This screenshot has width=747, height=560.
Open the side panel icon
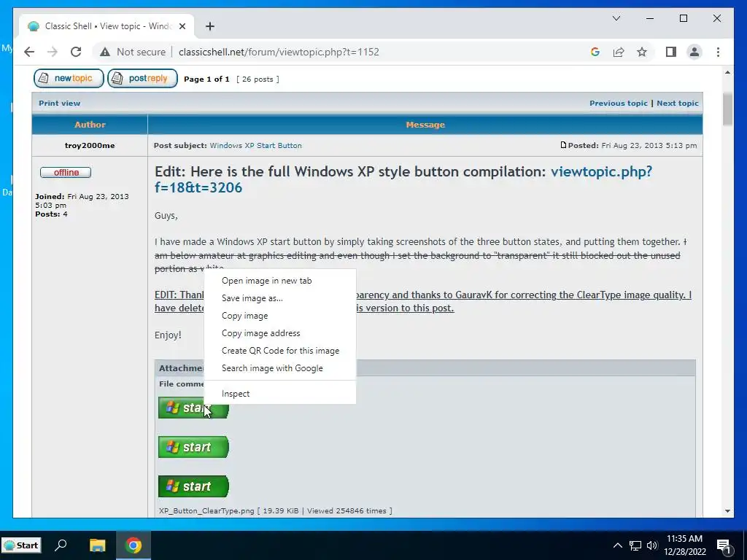(x=671, y=52)
